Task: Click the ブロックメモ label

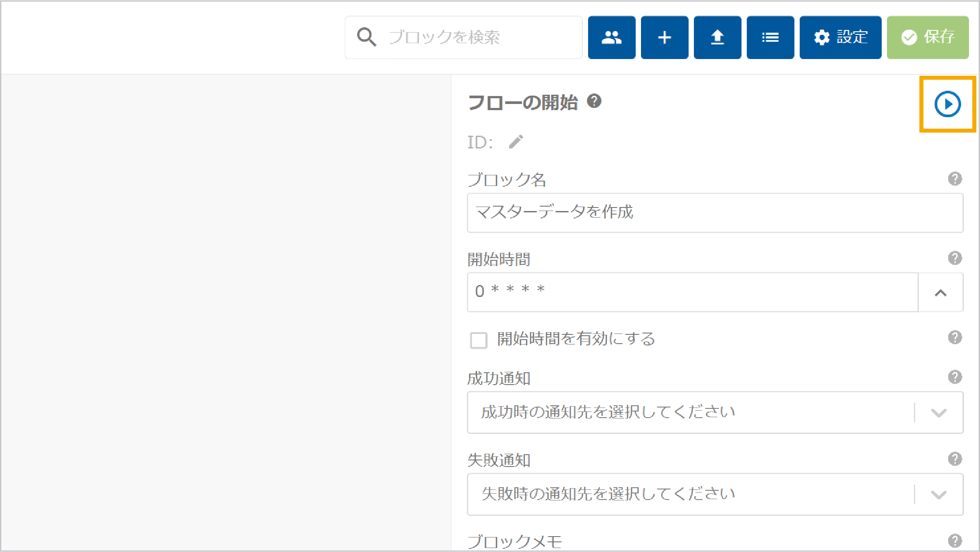Action: coord(514,542)
